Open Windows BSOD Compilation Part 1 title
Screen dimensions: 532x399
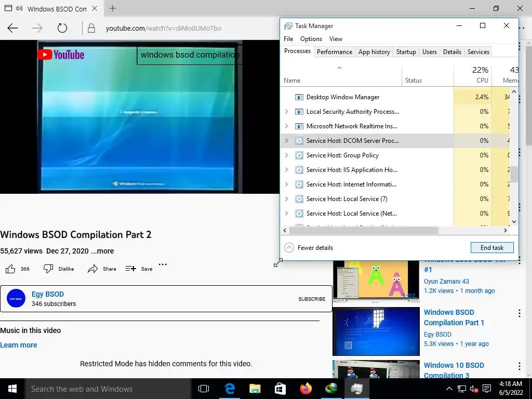point(454,317)
